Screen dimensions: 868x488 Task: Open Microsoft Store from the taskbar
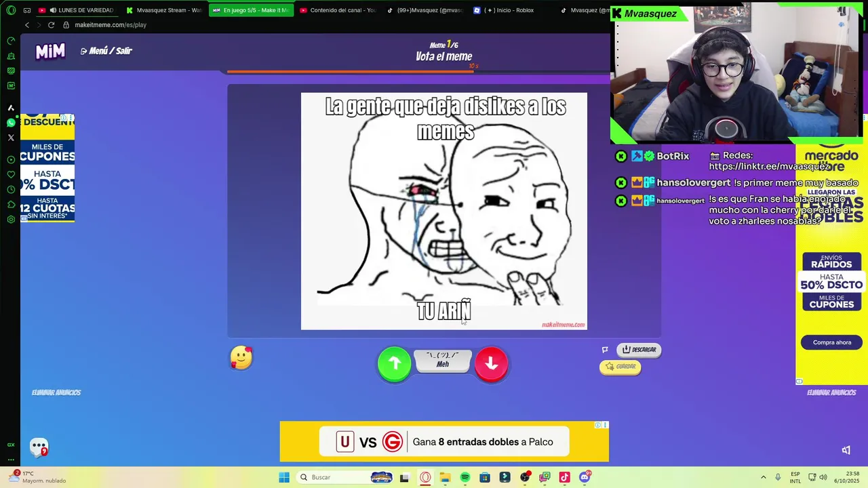tap(485, 477)
